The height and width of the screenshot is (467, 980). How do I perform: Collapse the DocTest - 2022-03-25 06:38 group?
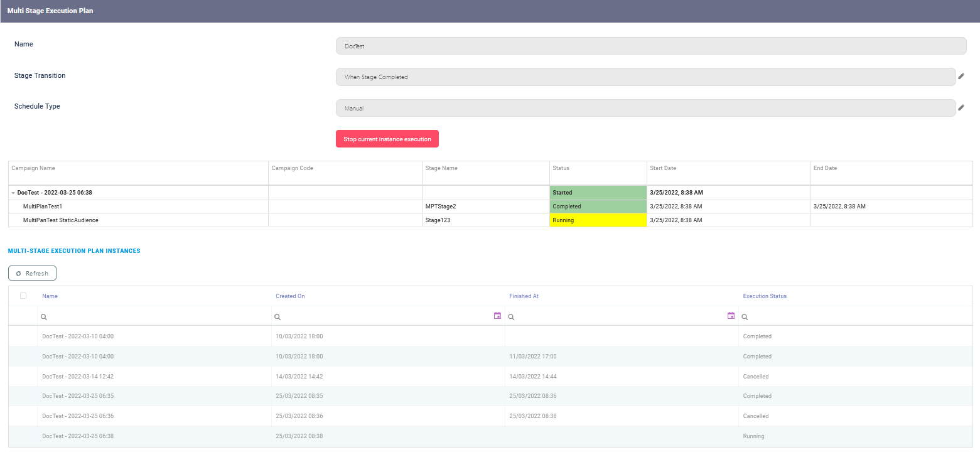coord(13,193)
